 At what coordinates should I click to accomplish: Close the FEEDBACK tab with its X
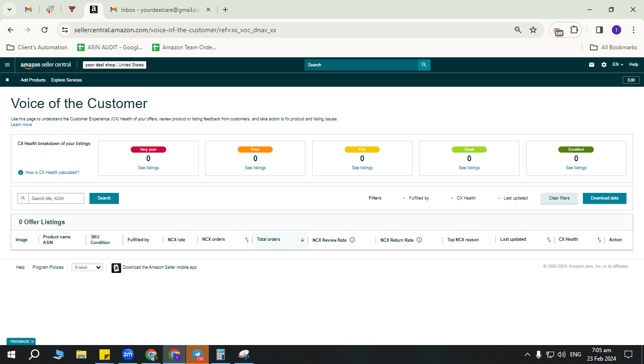[32, 341]
